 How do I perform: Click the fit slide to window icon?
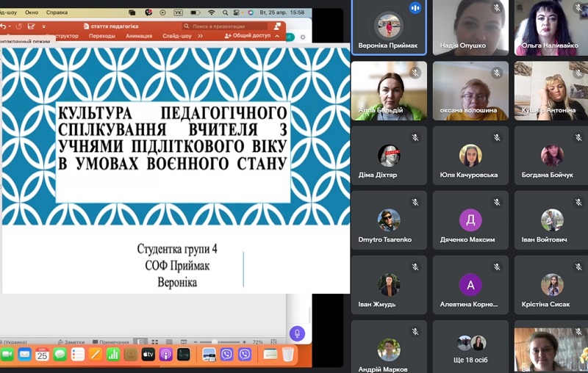[x=273, y=342]
